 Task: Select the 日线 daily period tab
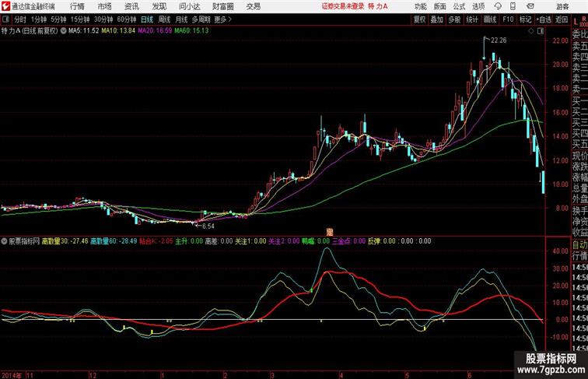pyautogui.click(x=147, y=19)
